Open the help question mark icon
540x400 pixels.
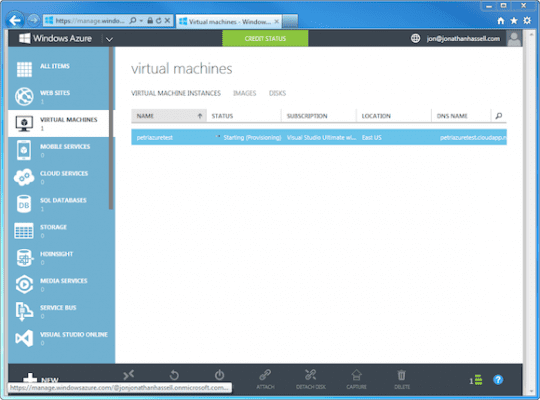[x=498, y=380]
